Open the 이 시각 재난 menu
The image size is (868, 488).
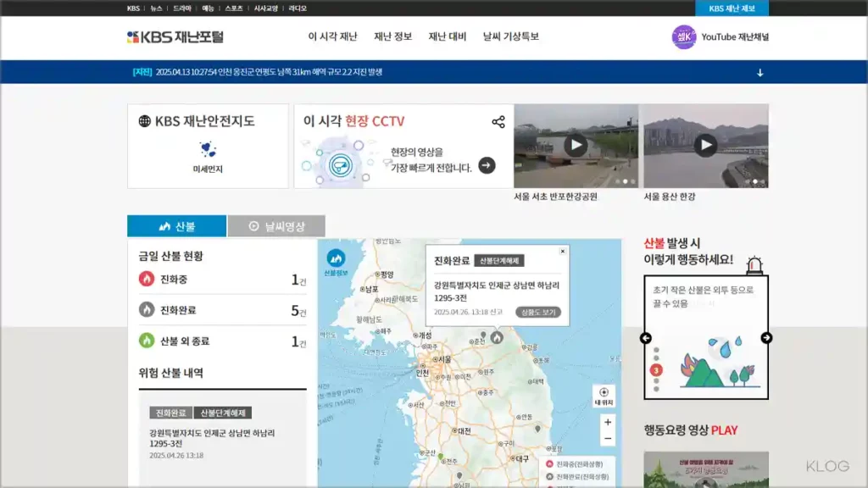[x=332, y=36]
